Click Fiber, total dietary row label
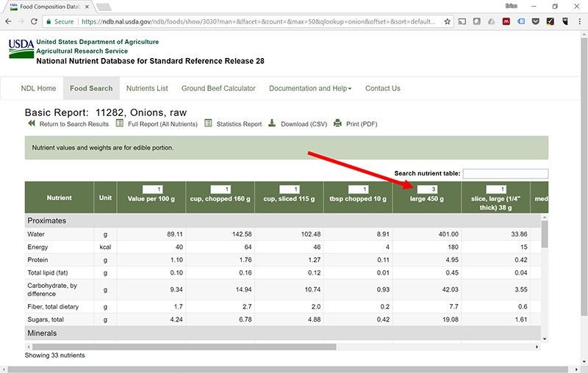Viewport: 588px width, 373px height. tap(53, 307)
